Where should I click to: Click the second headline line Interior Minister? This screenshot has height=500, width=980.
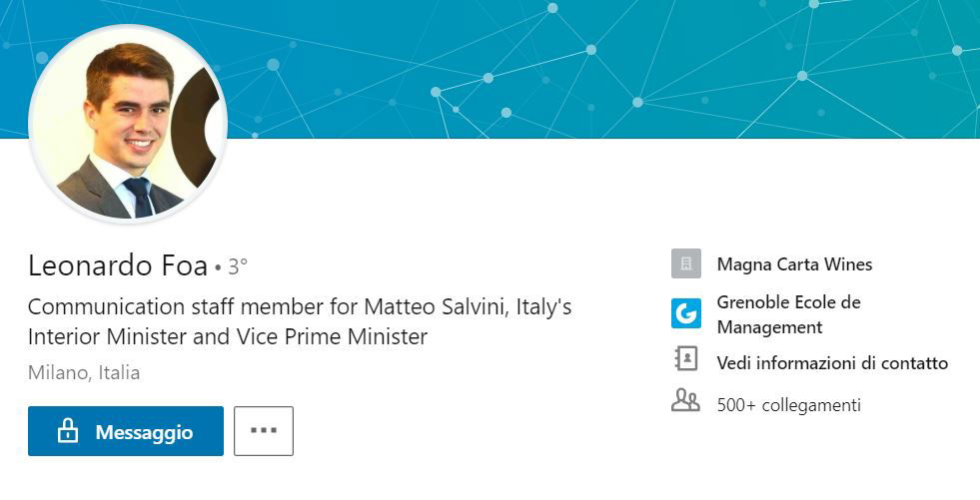[x=228, y=337]
